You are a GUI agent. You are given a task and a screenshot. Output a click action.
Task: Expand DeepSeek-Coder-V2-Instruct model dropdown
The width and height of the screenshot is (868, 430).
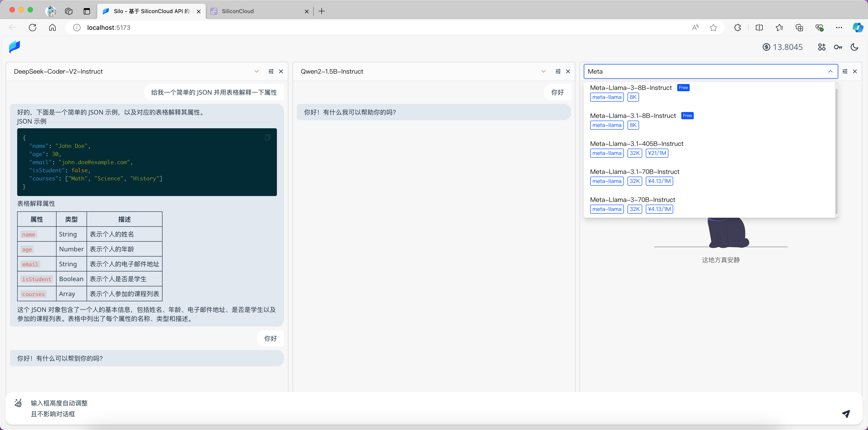pos(256,71)
